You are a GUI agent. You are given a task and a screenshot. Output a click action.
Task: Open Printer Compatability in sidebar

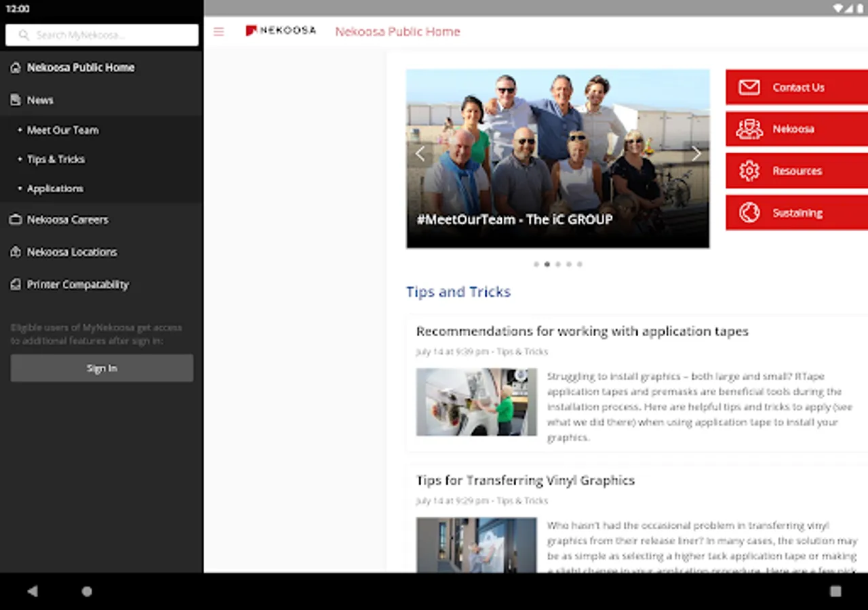pyautogui.click(x=102, y=285)
